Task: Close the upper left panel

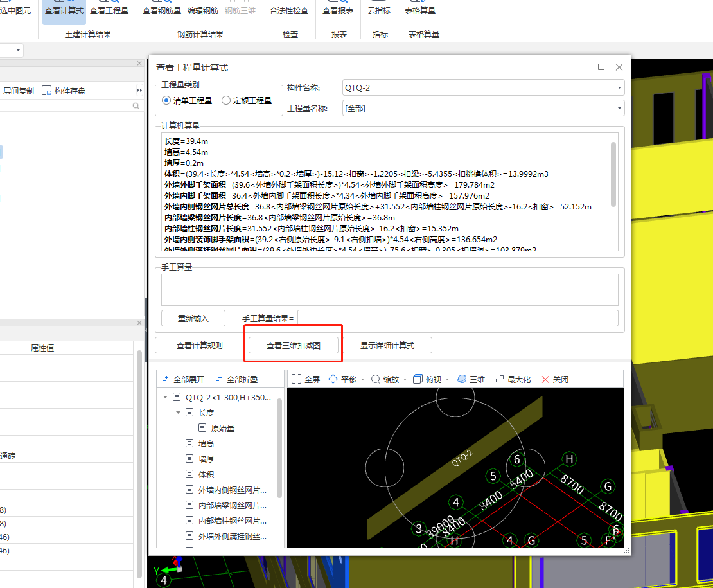Action: (139, 63)
